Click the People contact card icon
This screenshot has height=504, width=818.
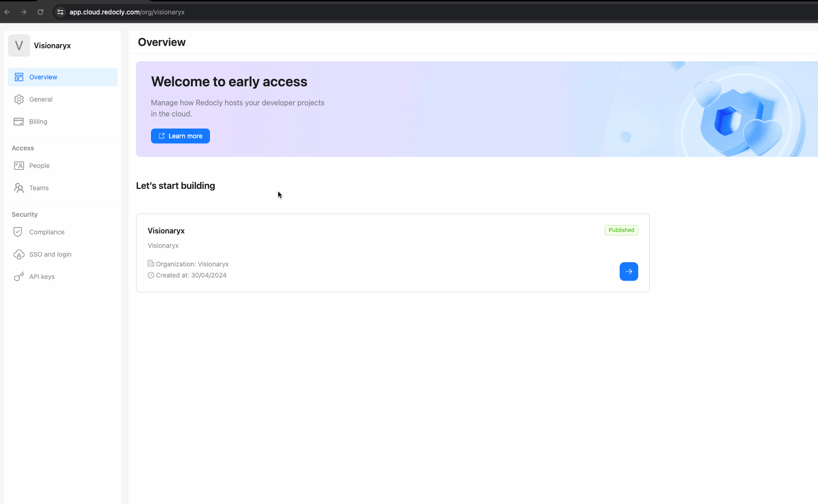[x=19, y=166]
